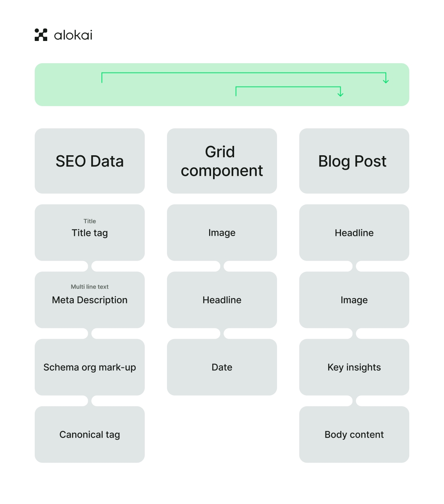Select the SEO Data header card
This screenshot has width=444, height=504.
coord(90,161)
